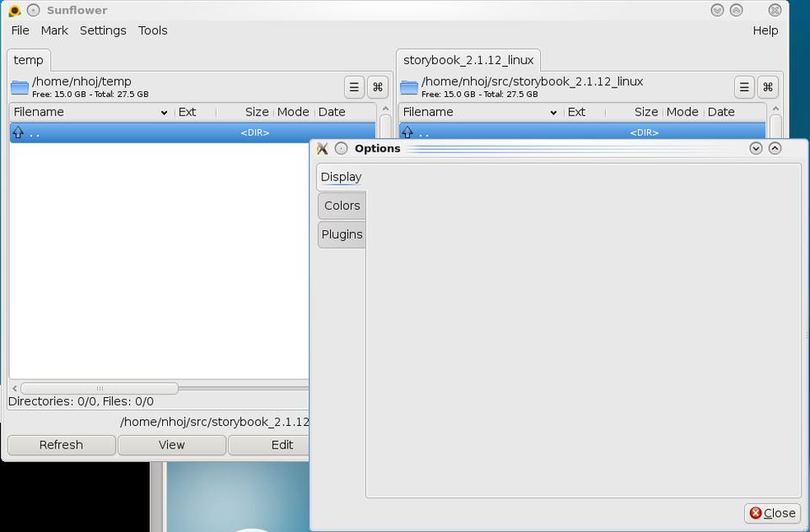810x532 pixels.
Task: Switch to the Plugins tab in Options
Action: click(x=342, y=234)
